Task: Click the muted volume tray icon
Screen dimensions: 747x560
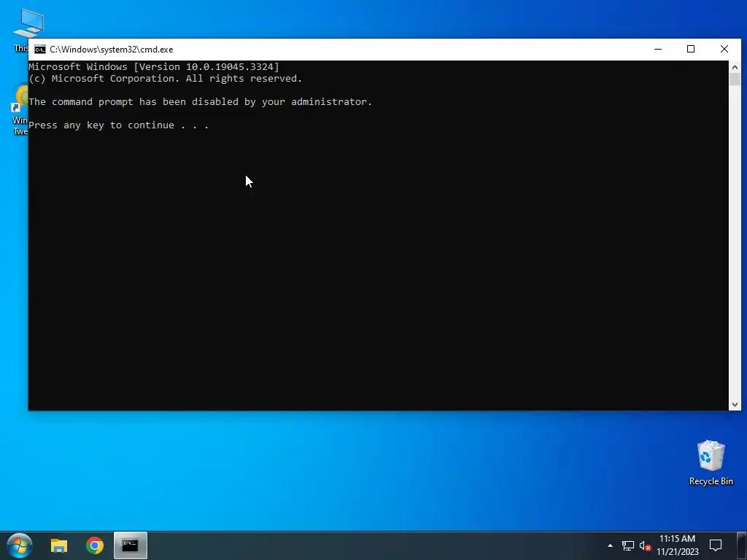Action: pyautogui.click(x=645, y=545)
